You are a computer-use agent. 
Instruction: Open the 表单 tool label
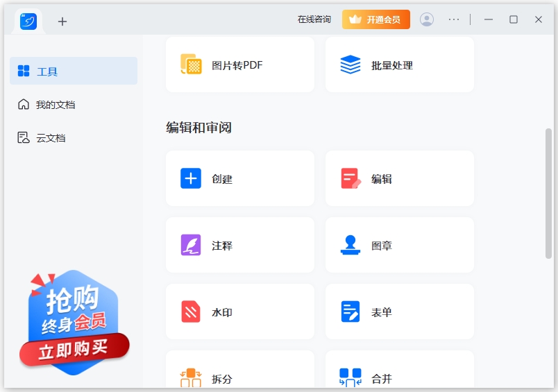pyautogui.click(x=382, y=312)
